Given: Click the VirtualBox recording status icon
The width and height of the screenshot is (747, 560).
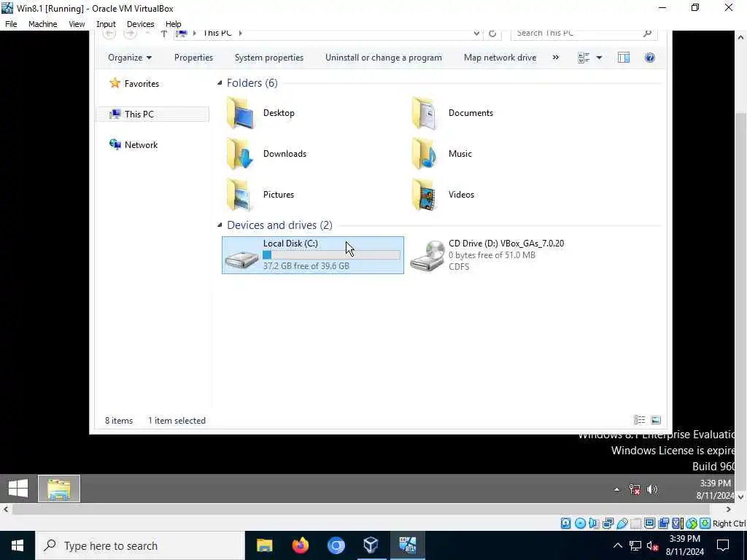Looking at the screenshot, I should click(663, 524).
